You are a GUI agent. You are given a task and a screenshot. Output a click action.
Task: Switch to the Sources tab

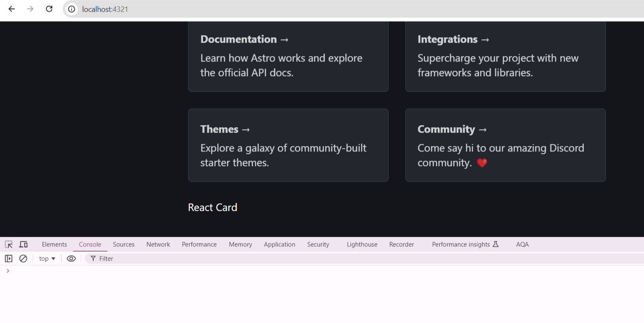coord(123,244)
